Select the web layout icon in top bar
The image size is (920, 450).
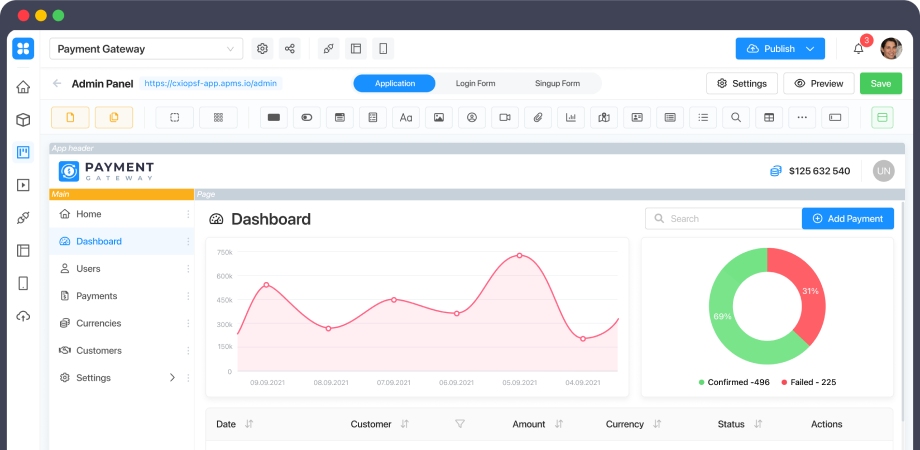point(356,49)
